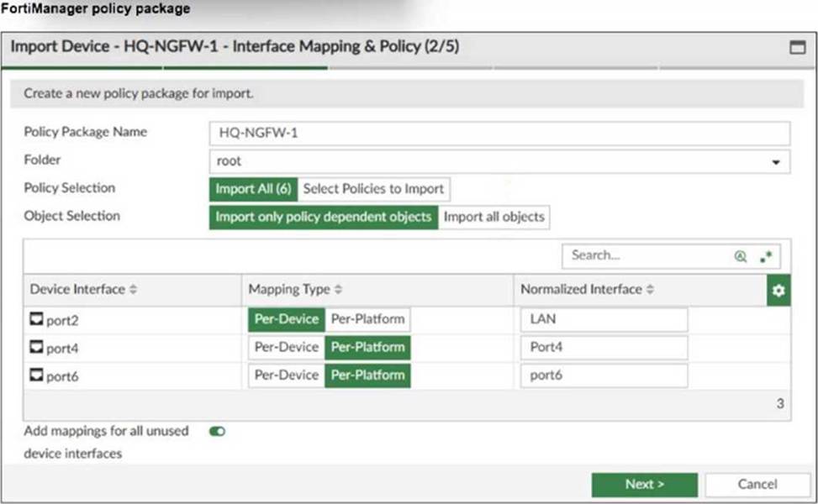Click the search magnifier icon in search box

pos(741,256)
